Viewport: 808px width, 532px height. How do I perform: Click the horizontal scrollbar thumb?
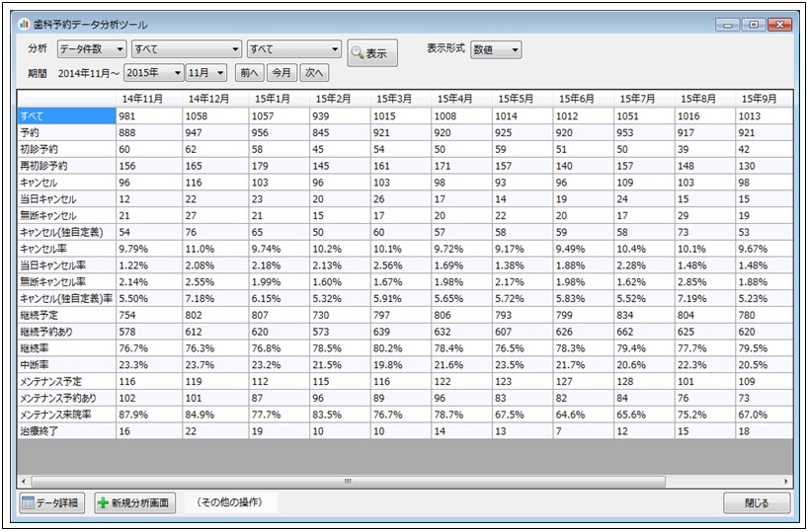[349, 482]
